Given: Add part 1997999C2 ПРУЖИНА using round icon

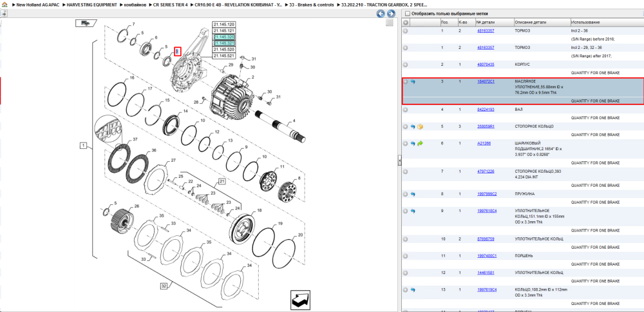Looking at the screenshot, I should [x=405, y=194].
